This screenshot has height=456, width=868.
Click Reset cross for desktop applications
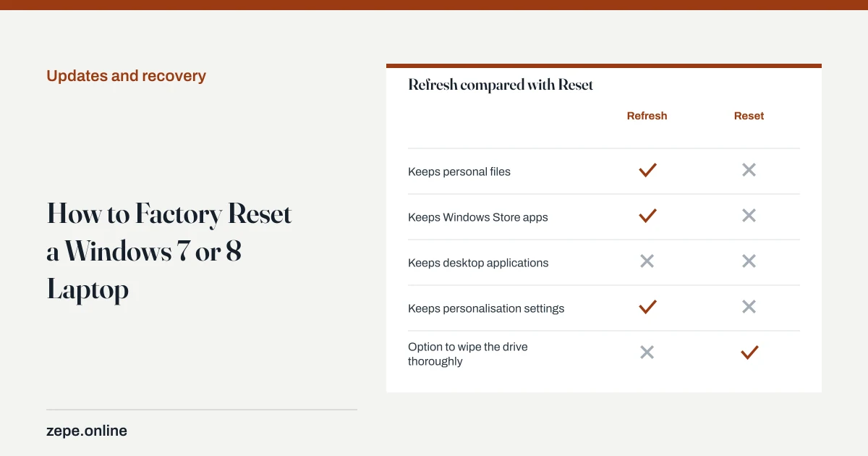pos(749,261)
